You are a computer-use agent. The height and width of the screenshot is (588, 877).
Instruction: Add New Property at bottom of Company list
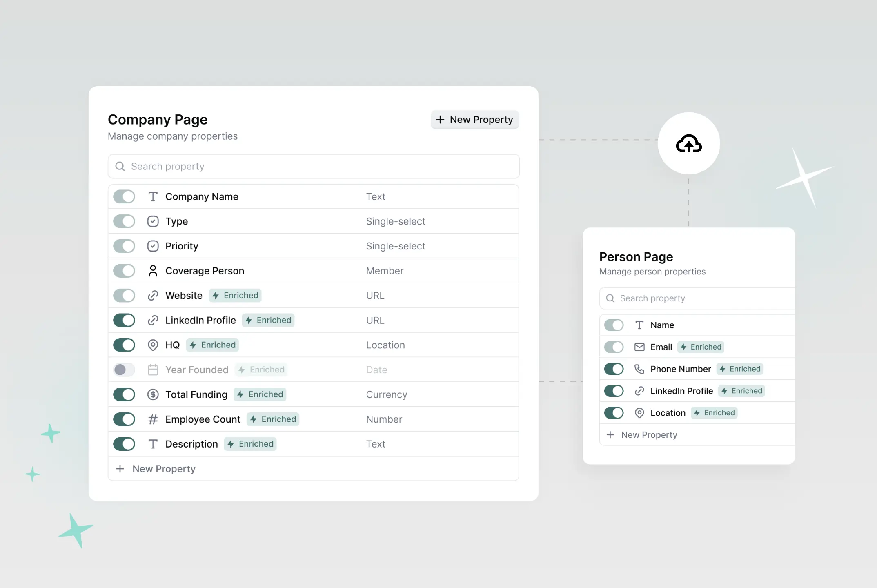[314, 469]
